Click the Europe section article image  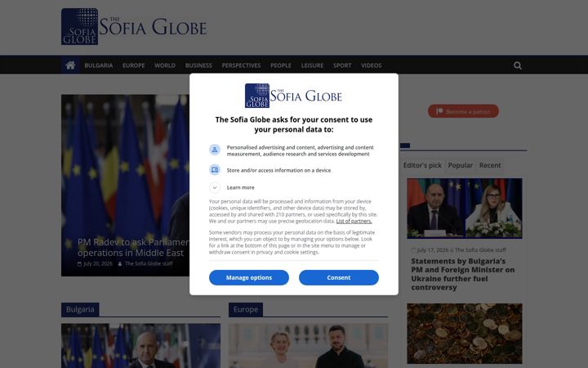308,346
